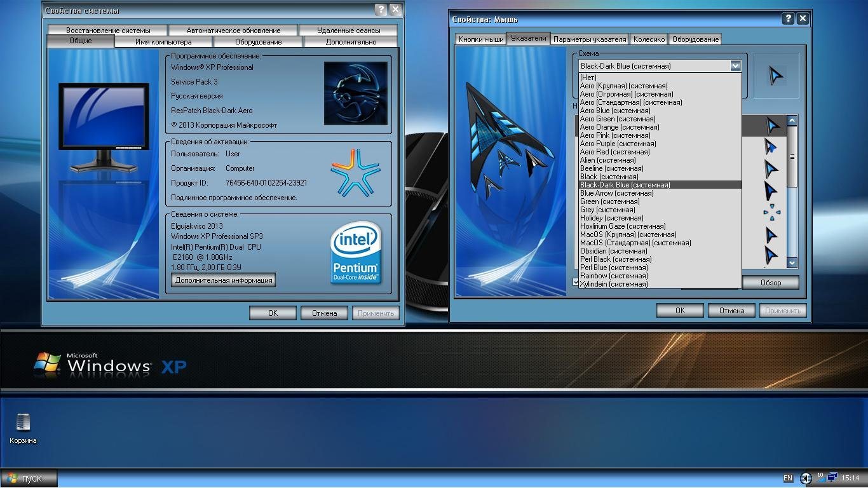Click the dark panther logo in Свойства системы
Viewport: 868px width, 488px height.
click(355, 93)
